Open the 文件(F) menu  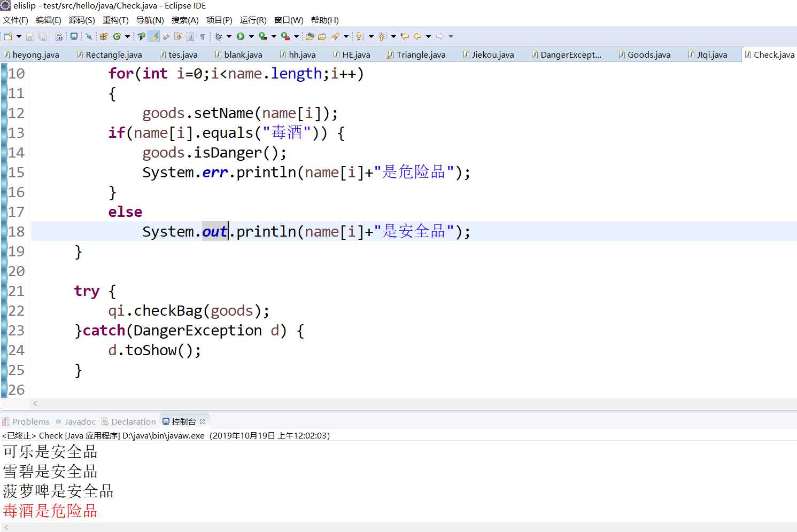(16, 20)
